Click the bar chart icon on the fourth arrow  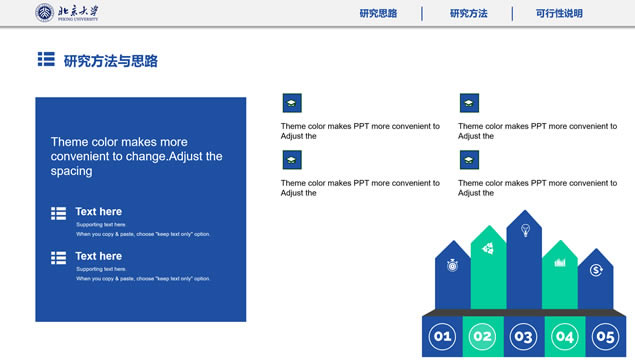(560, 263)
